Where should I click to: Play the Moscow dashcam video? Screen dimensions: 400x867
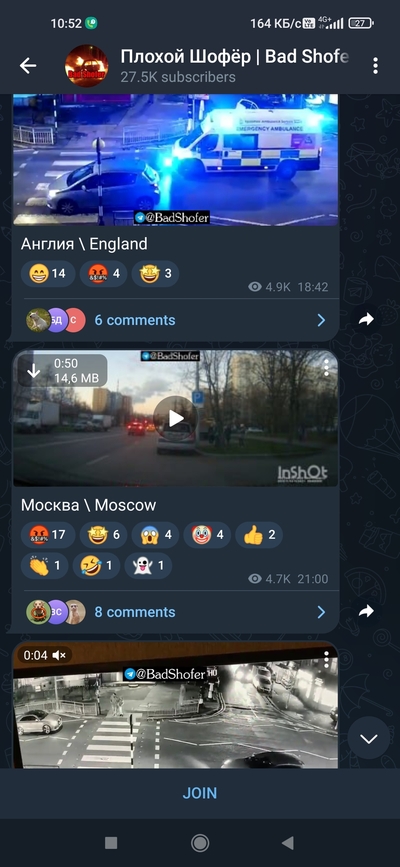click(176, 418)
